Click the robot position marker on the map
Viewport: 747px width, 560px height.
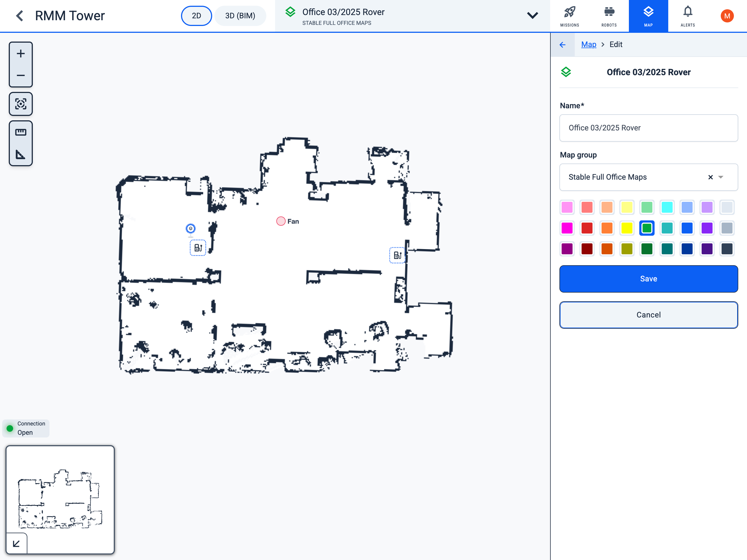pyautogui.click(x=191, y=229)
